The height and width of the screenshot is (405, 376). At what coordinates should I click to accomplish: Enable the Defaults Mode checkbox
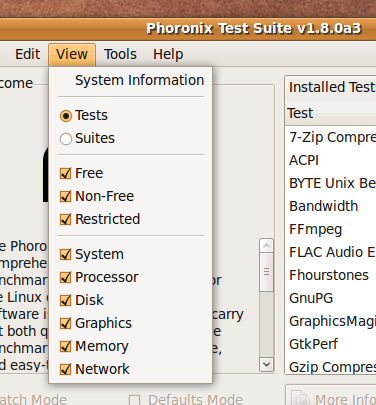[135, 400]
